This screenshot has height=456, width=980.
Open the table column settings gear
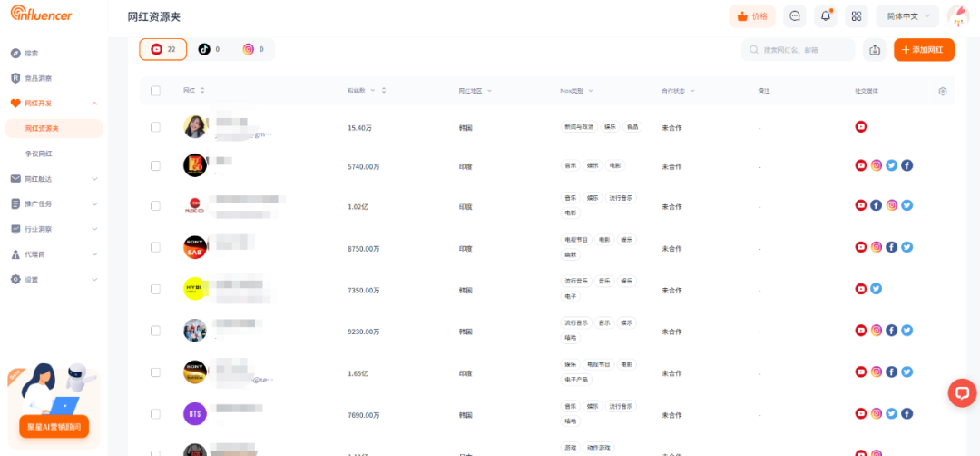click(x=943, y=91)
